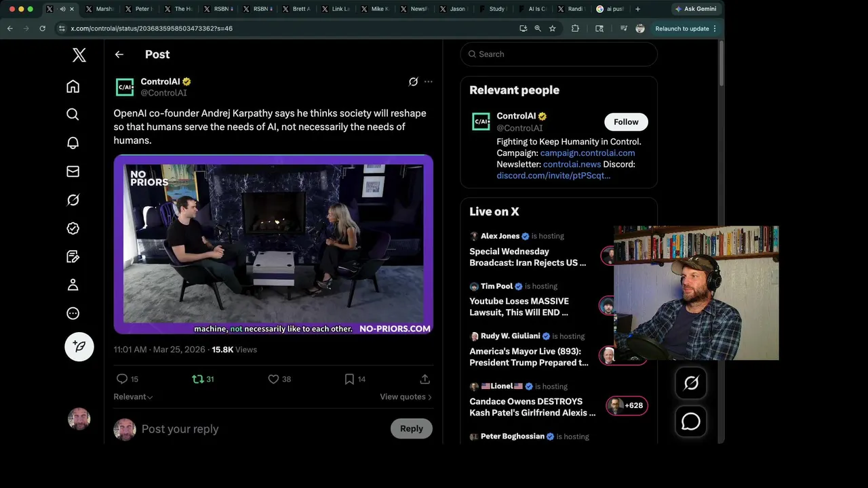Open the floating Grok button at bottom right
The height and width of the screenshot is (488, 868).
tap(691, 383)
